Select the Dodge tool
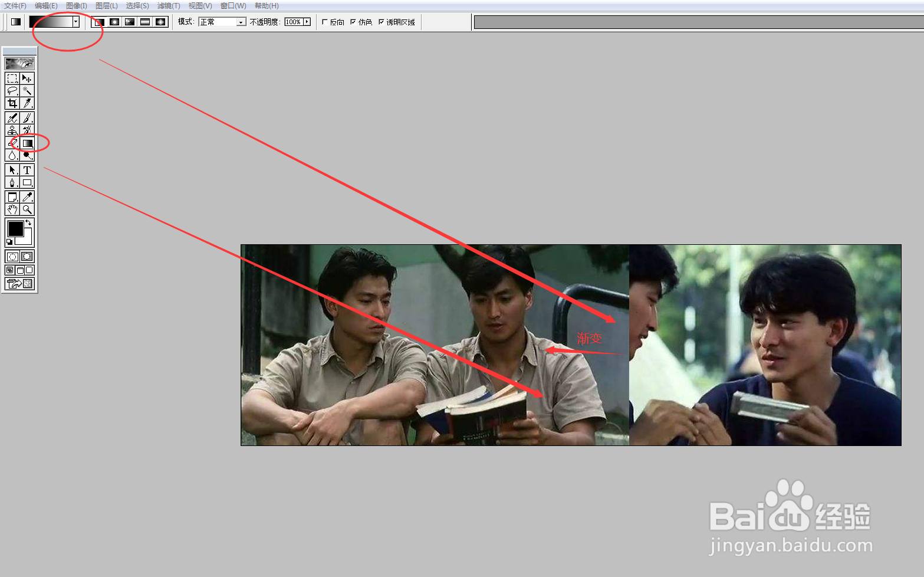 click(27, 155)
